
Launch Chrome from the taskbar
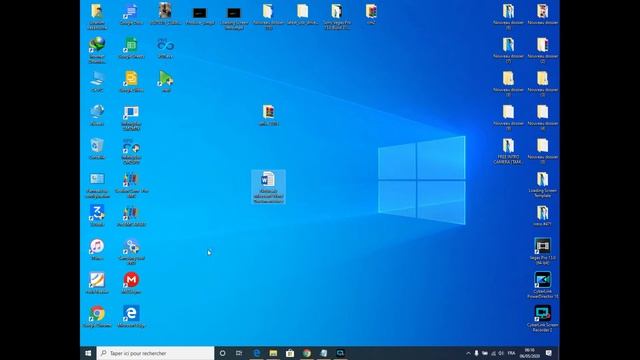pyautogui.click(x=307, y=353)
